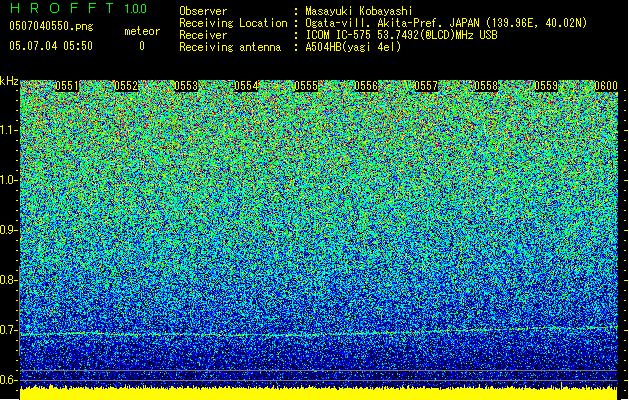Click the 0600 time marker
The width and height of the screenshot is (629, 400).
[606, 86]
